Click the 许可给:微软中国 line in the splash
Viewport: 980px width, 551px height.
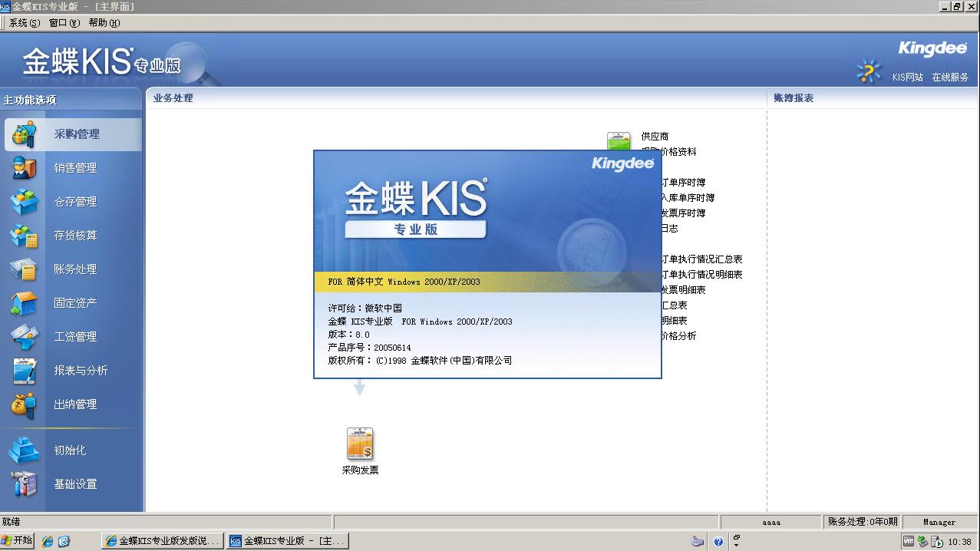click(365, 308)
